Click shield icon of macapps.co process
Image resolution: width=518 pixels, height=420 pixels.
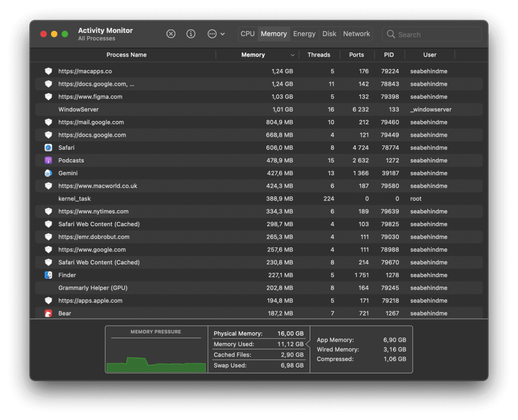(48, 71)
